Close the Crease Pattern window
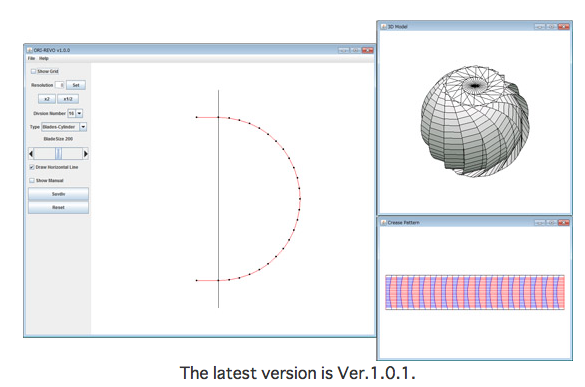The width and height of the screenshot is (585, 387). pyautogui.click(x=563, y=222)
